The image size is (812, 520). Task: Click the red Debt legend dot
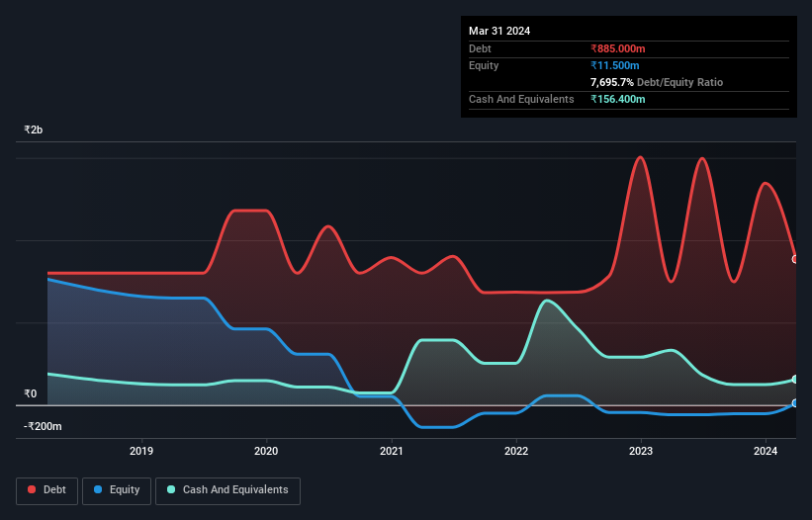point(32,489)
